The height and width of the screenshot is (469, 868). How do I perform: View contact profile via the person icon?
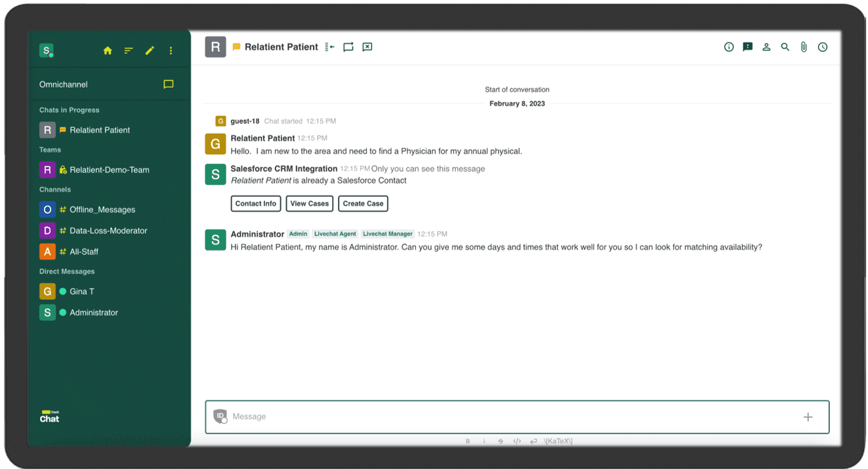(x=766, y=47)
